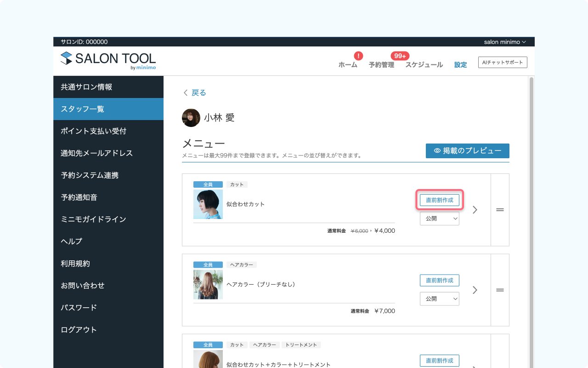
Task: Click the ¥4,000 price text
Action: pos(384,231)
